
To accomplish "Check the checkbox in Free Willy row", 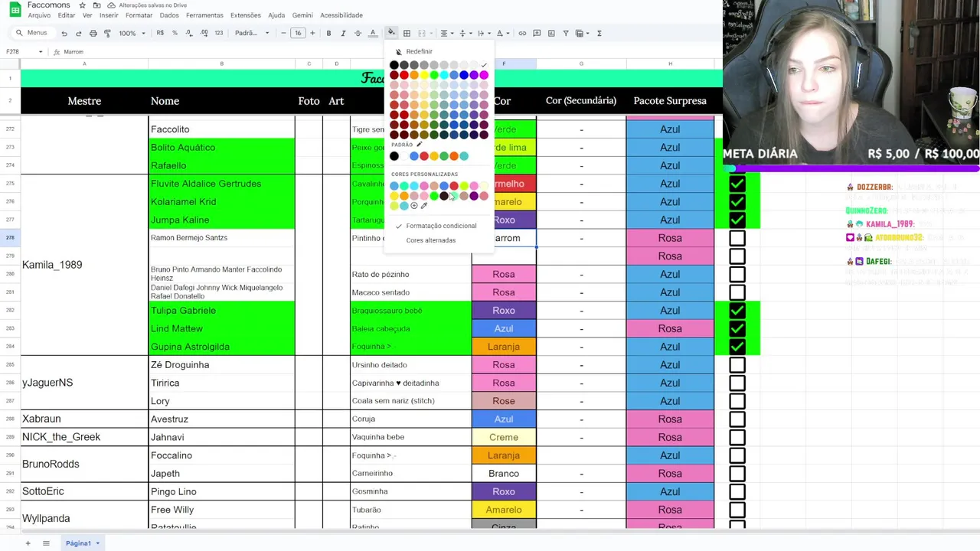I will pyautogui.click(x=737, y=510).
